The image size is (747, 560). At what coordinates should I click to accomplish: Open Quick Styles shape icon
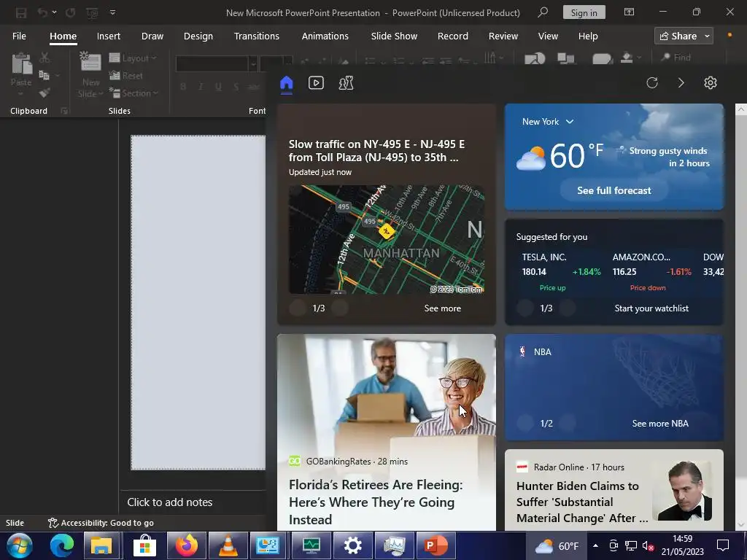point(602,59)
